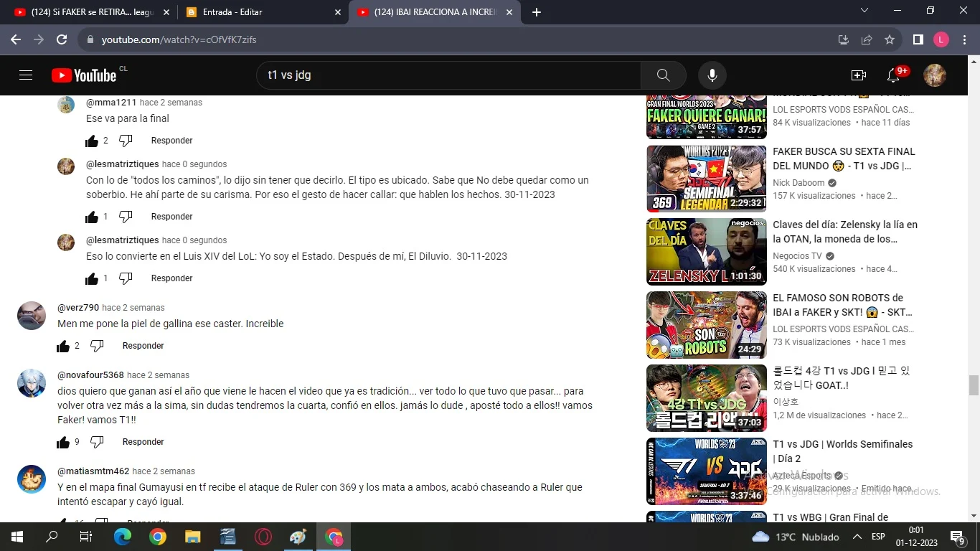The width and height of the screenshot is (980, 551).
Task: Click @novafour5368 profile avatar
Action: click(x=32, y=383)
